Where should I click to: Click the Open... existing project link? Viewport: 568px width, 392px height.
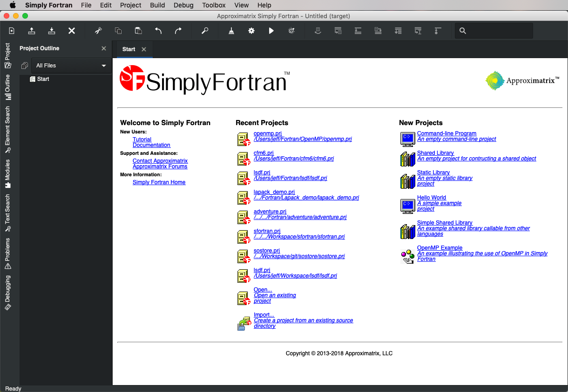[x=263, y=290]
